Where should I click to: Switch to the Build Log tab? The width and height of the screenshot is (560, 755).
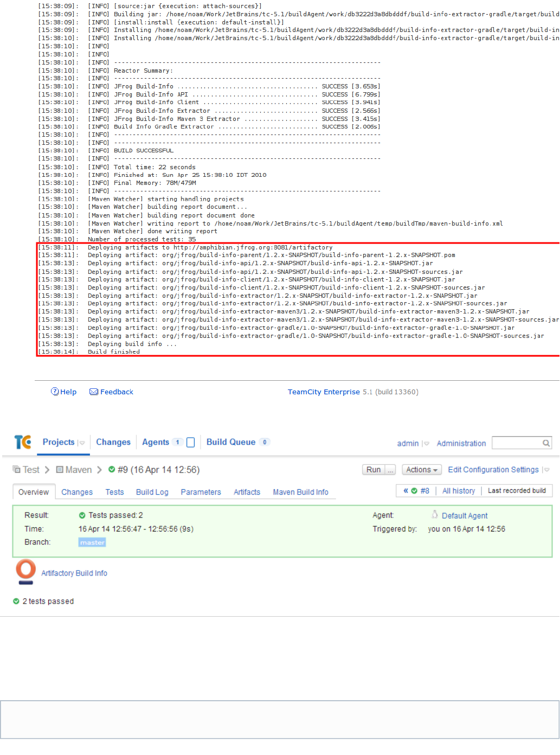pos(152,492)
